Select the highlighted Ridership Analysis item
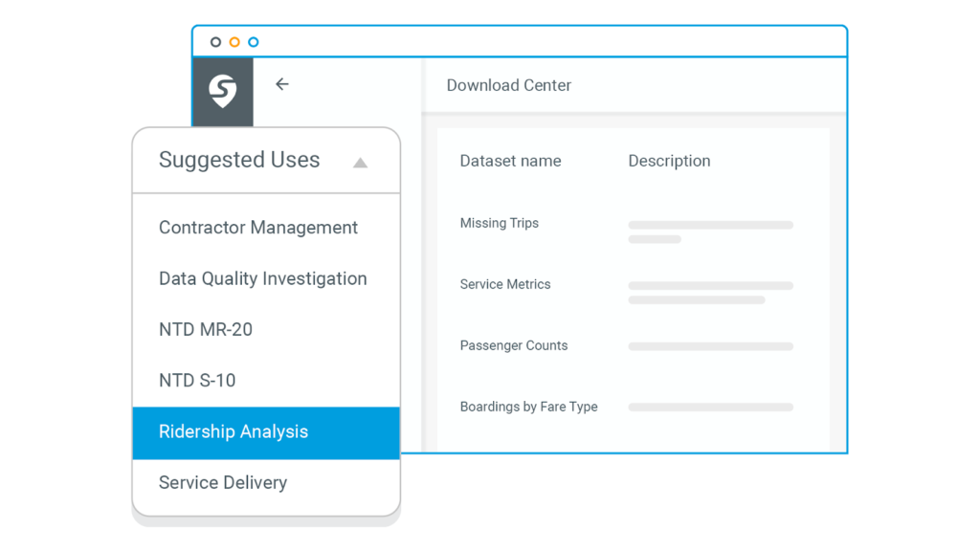The width and height of the screenshot is (980, 551). [266, 433]
